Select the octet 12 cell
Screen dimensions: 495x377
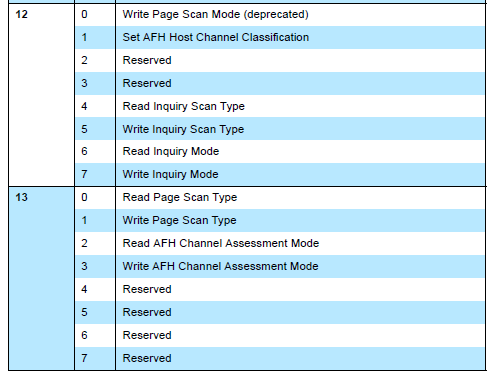tap(41, 95)
